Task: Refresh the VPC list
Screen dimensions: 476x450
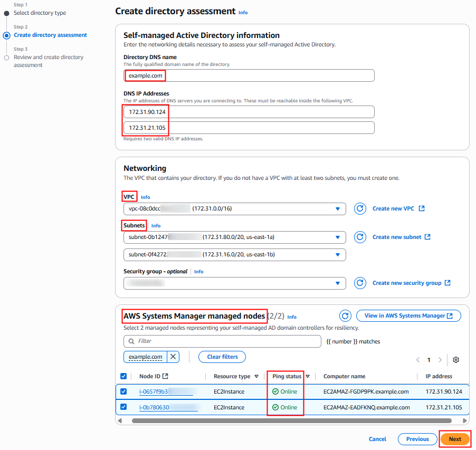Action: pyautogui.click(x=360, y=209)
